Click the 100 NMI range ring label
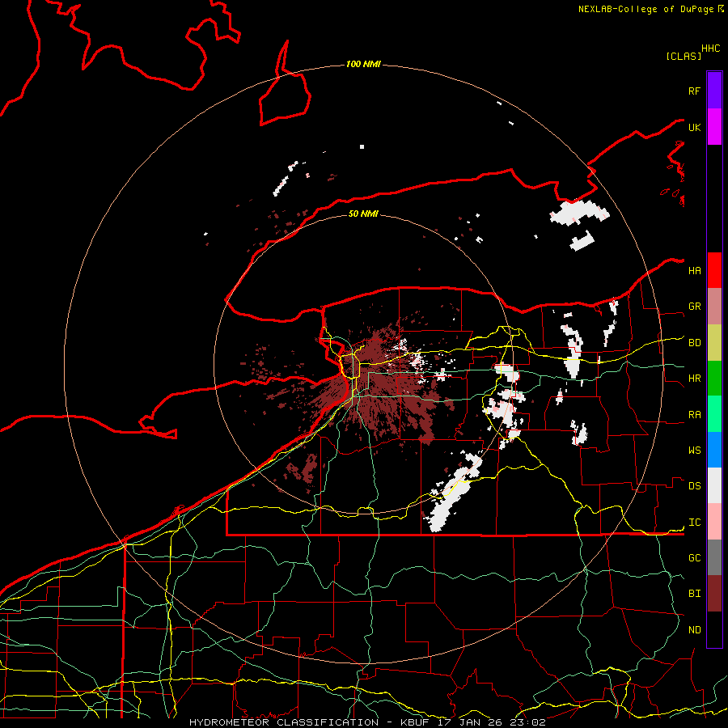This screenshot has height=728, width=728. 363,64
